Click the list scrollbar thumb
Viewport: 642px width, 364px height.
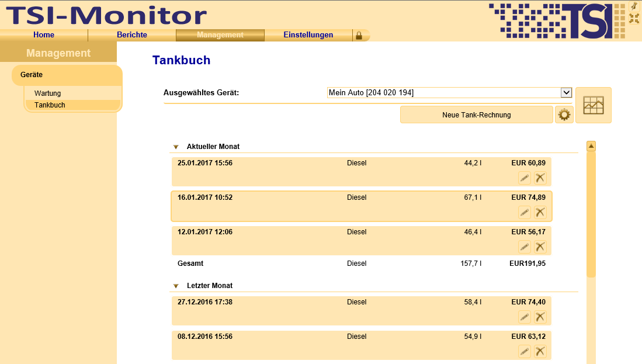pyautogui.click(x=591, y=214)
